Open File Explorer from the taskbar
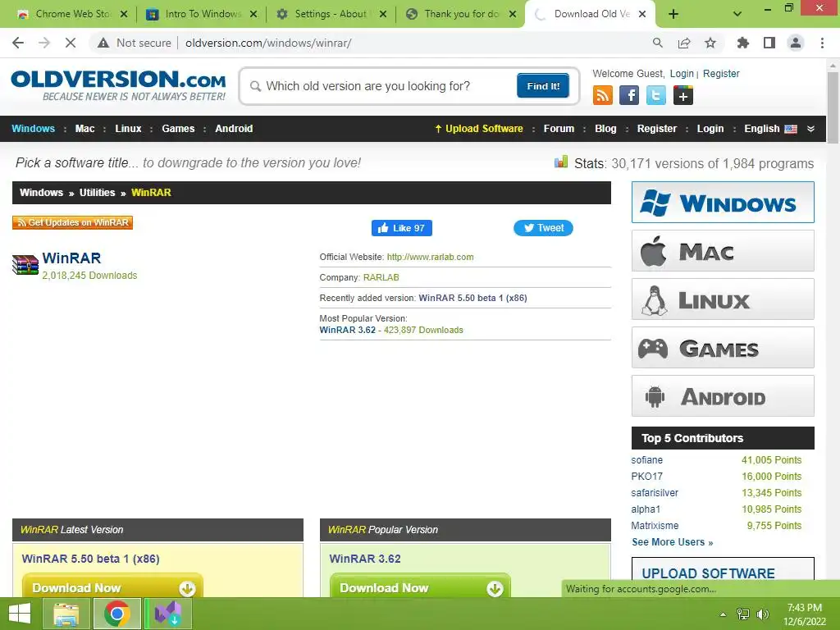 click(x=66, y=614)
